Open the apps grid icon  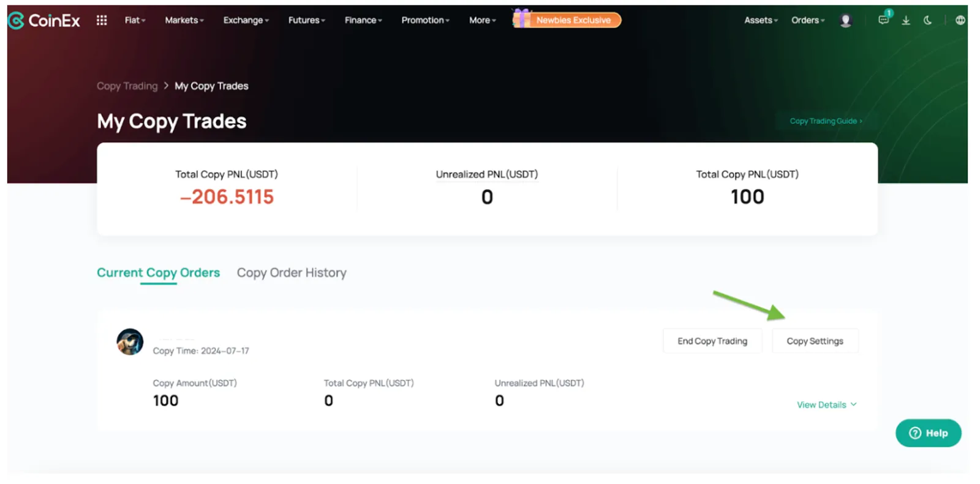[x=102, y=20]
